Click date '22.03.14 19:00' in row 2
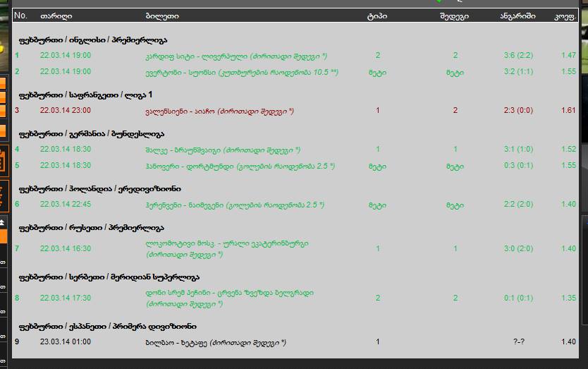This screenshot has height=369, width=588. (66, 71)
